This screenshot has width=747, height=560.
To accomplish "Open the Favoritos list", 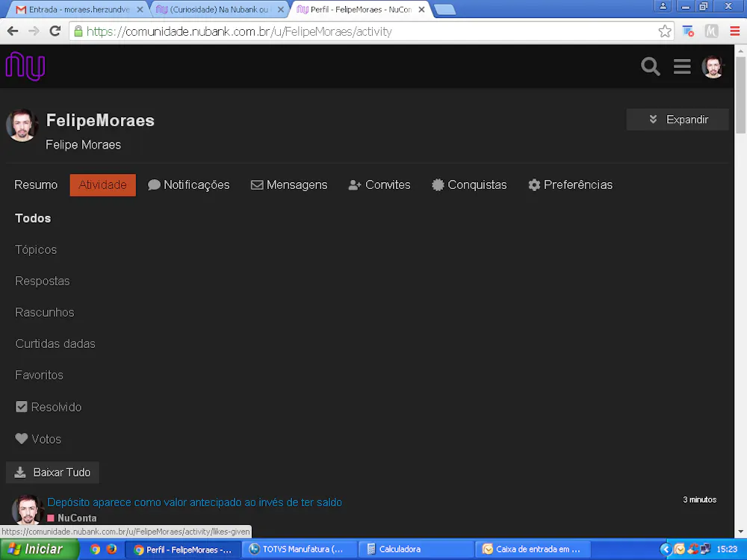I will [39, 376].
